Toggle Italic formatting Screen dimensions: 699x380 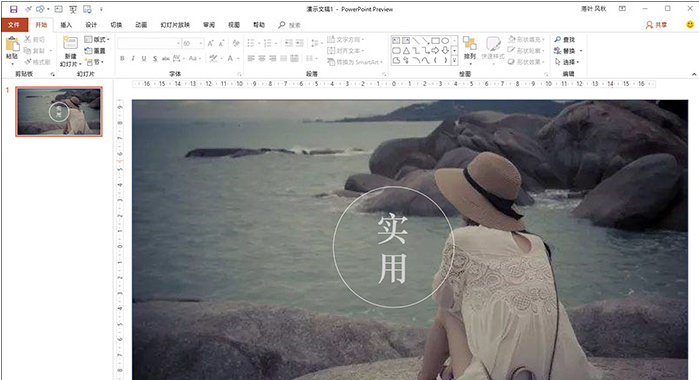click(x=133, y=58)
